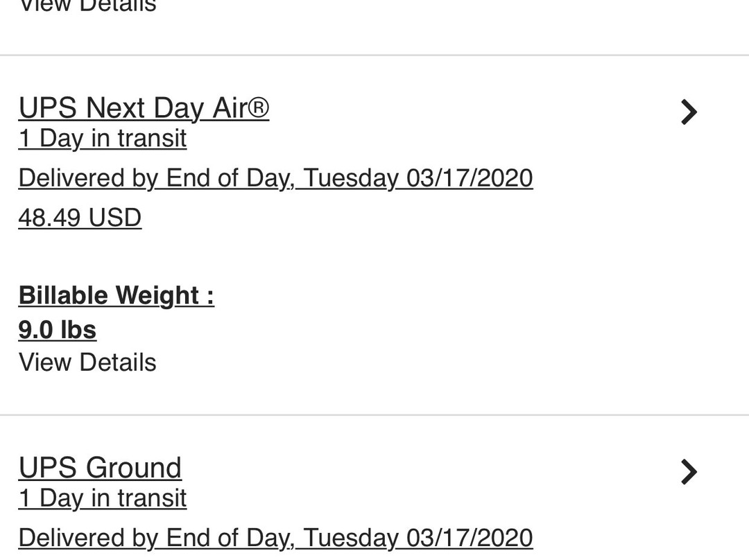
Task: Open the UPS Next Day Air® service link
Action: point(143,108)
